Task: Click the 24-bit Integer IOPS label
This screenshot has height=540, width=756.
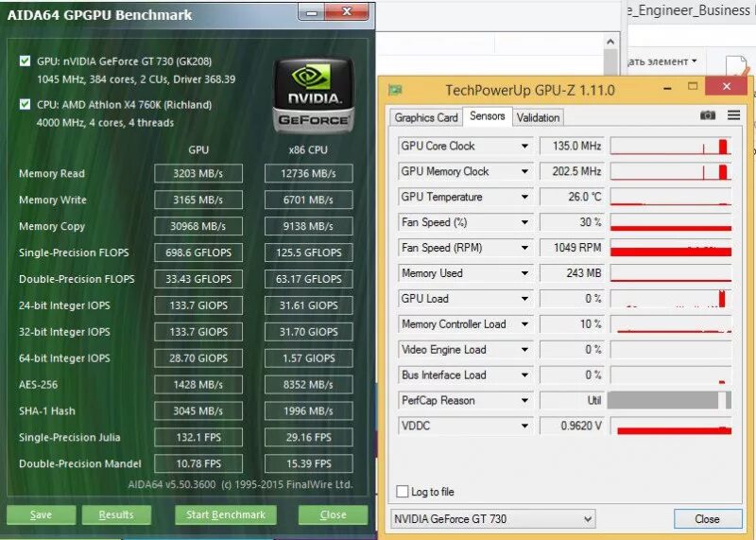Action: (64, 305)
